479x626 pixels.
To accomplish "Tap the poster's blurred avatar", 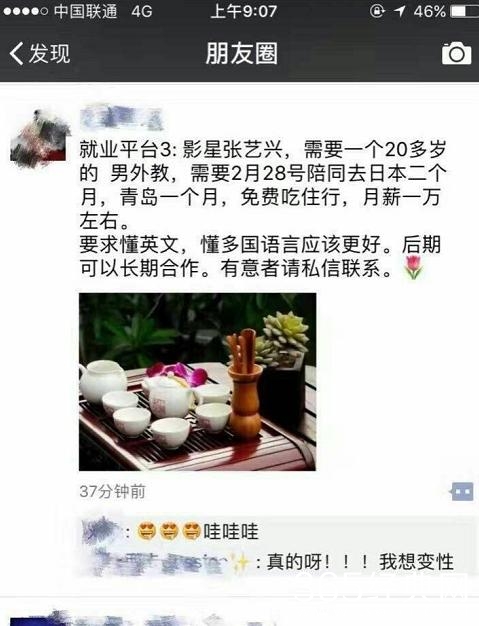I will (x=39, y=138).
